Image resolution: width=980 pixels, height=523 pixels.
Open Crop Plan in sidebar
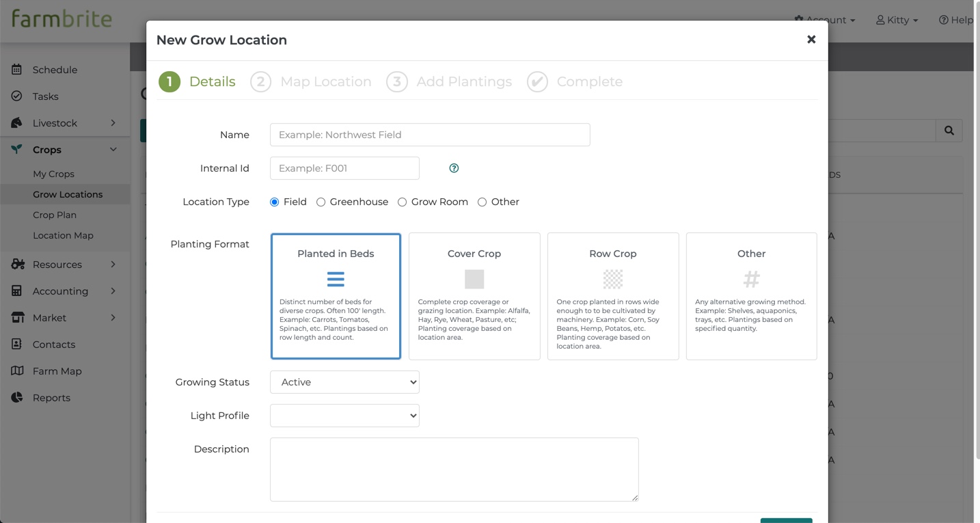(55, 215)
